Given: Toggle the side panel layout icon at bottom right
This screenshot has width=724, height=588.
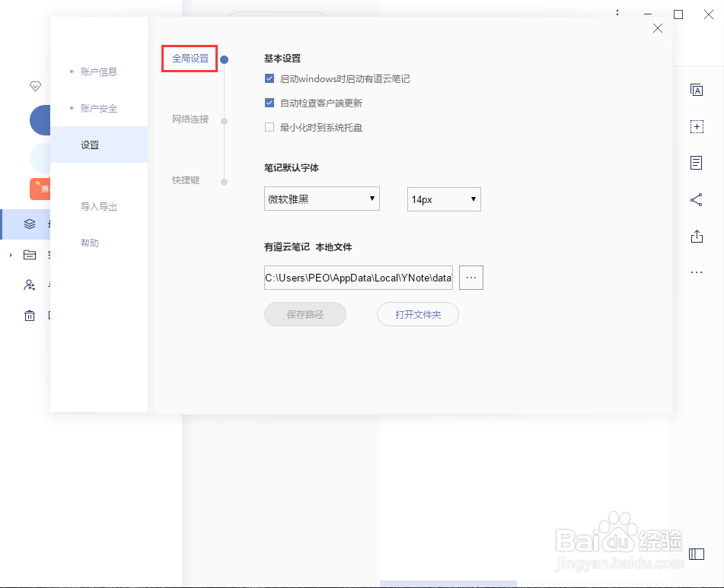Looking at the screenshot, I should (x=697, y=554).
